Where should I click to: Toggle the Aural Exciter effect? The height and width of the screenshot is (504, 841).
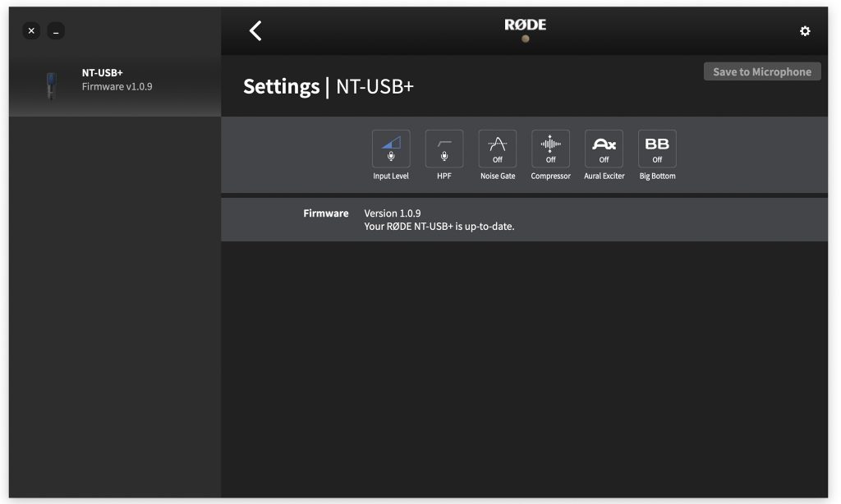[x=604, y=149]
